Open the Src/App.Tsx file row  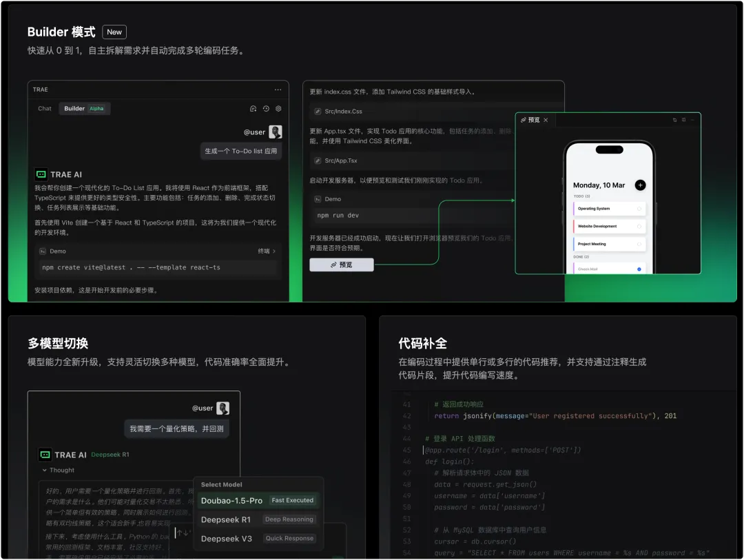click(x=413, y=161)
